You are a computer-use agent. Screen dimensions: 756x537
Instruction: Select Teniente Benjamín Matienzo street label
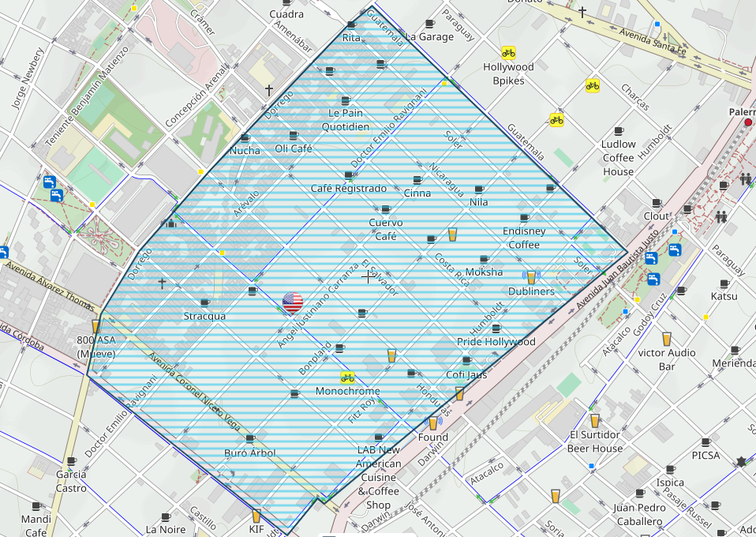[x=88, y=96]
